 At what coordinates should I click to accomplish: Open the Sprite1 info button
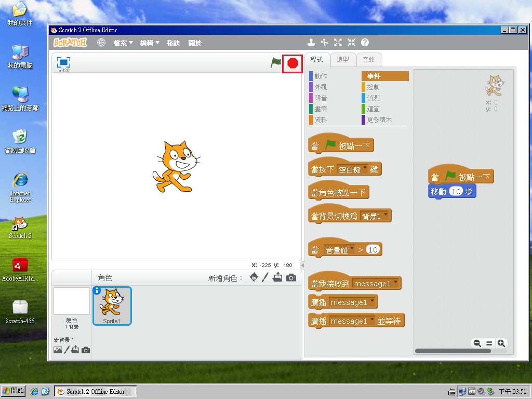point(97,290)
